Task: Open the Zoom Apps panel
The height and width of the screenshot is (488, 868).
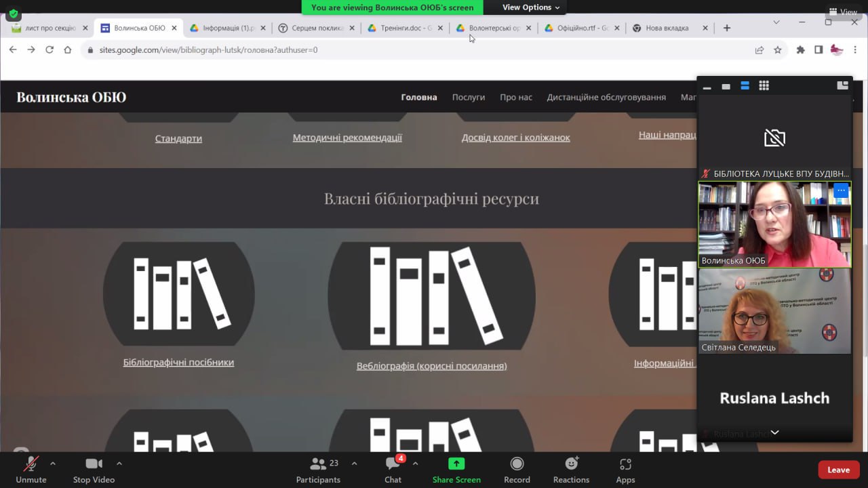Action: [625, 464]
